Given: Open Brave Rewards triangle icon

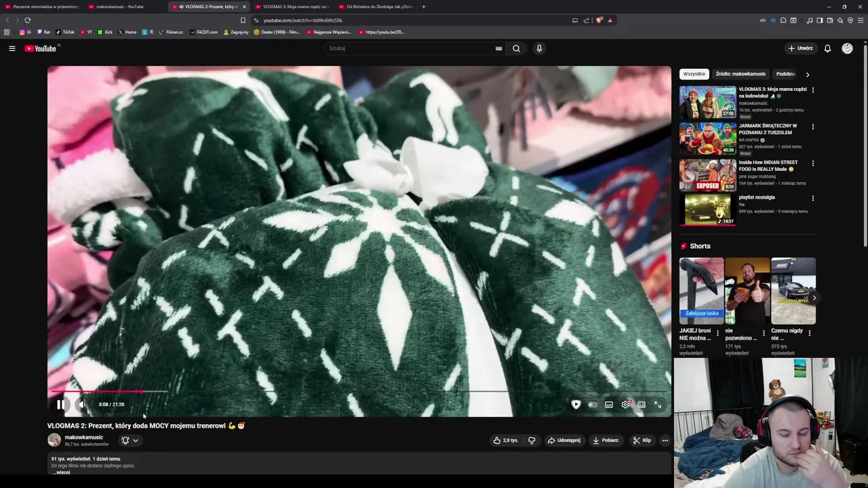Looking at the screenshot, I should click(610, 20).
